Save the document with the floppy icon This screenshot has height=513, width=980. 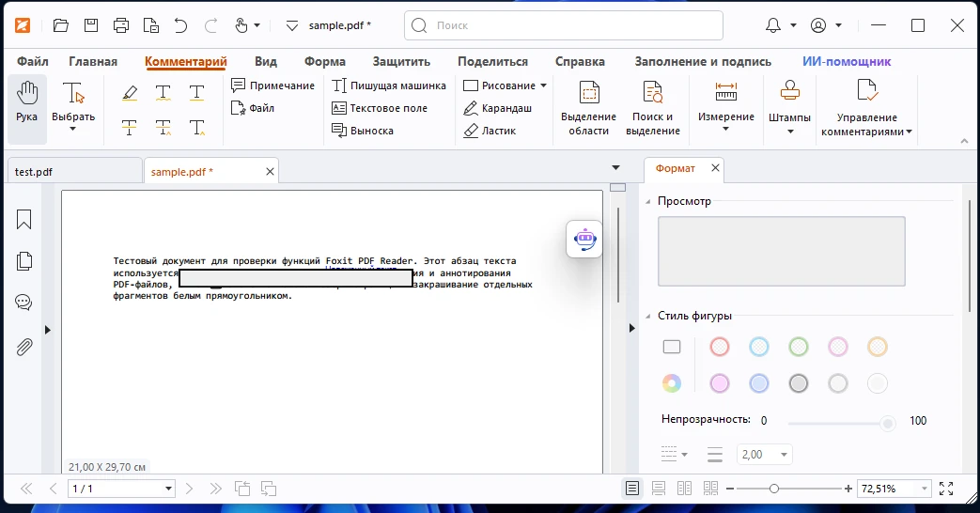(91, 25)
